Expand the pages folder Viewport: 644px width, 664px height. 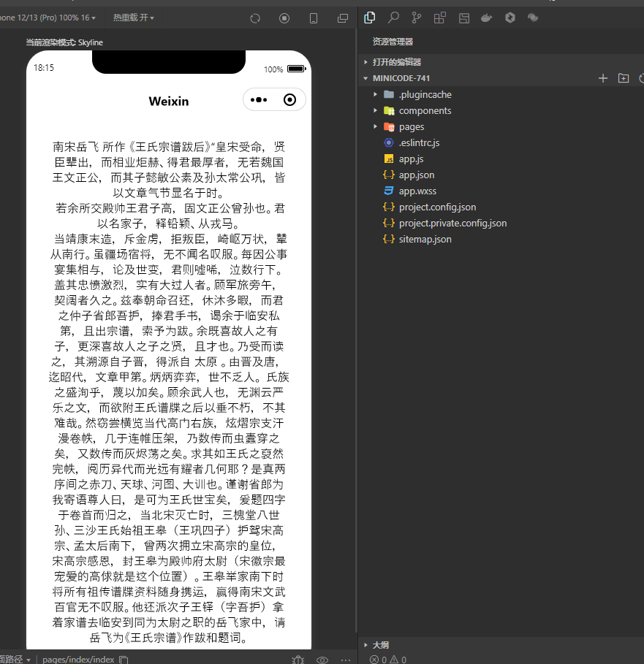pyautogui.click(x=501, y=126)
